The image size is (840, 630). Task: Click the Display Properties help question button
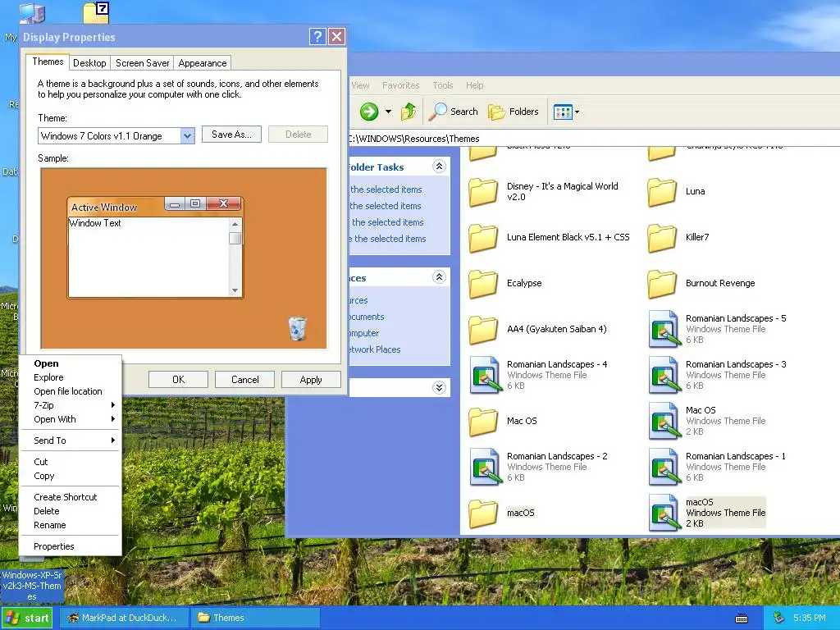point(317,36)
